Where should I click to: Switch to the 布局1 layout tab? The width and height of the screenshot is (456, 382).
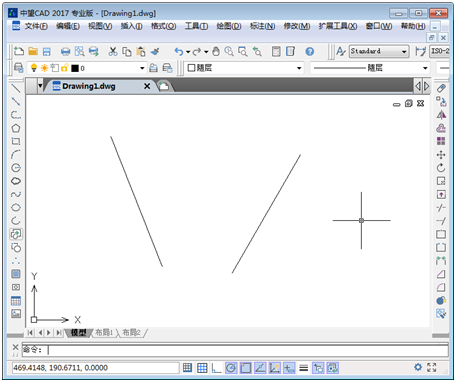click(104, 332)
